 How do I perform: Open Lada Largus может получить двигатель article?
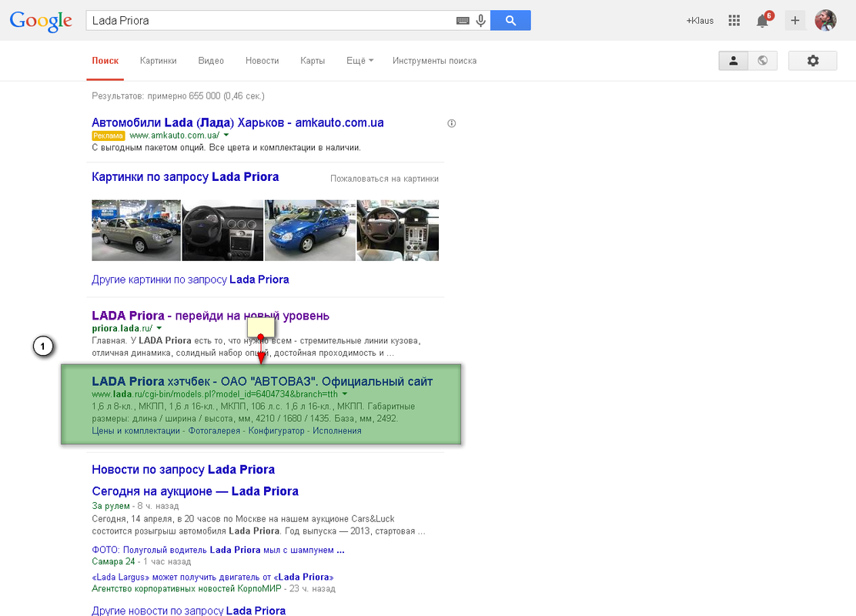click(212, 577)
